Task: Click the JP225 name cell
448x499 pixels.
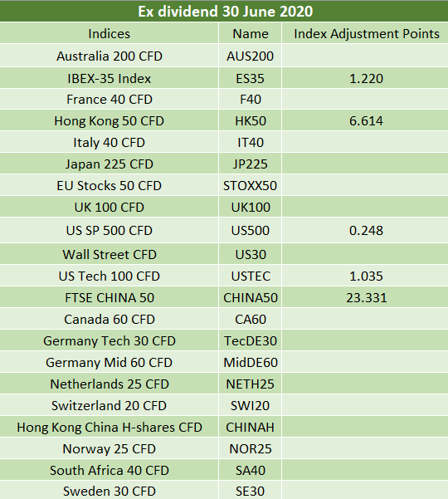Action: point(251,164)
